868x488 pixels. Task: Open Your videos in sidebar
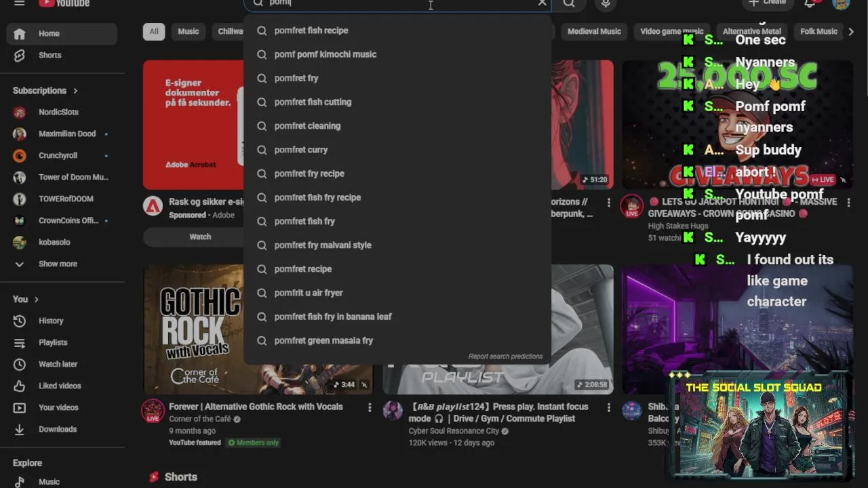(x=62, y=407)
